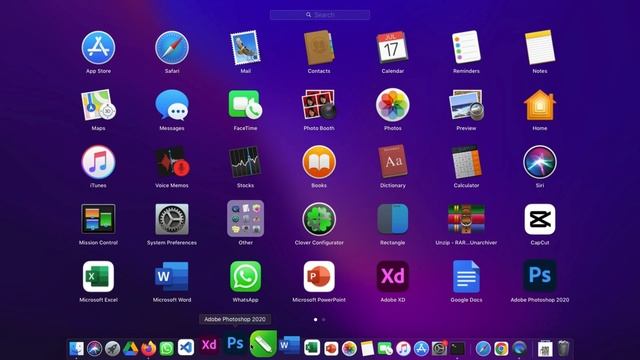Viewport: 640px width, 360px height.
Task: Launch Adobe XD from Launchpad grid
Action: [392, 276]
